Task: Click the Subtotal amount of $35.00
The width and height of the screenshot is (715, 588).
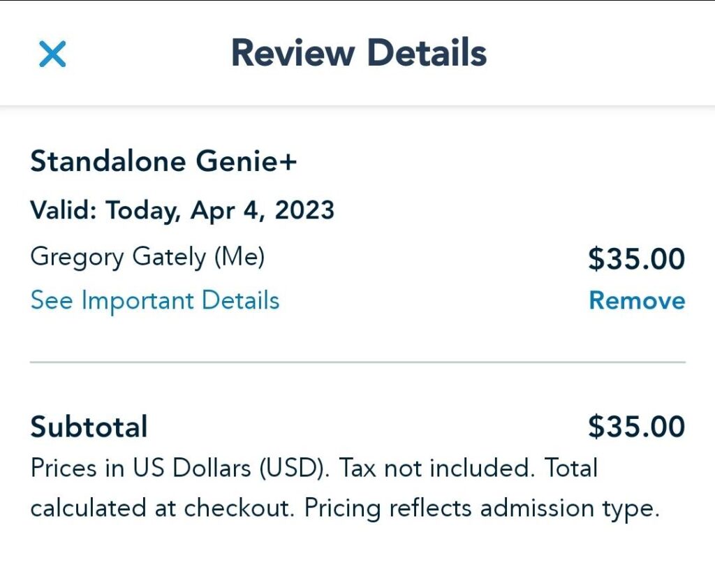Action: point(636,426)
